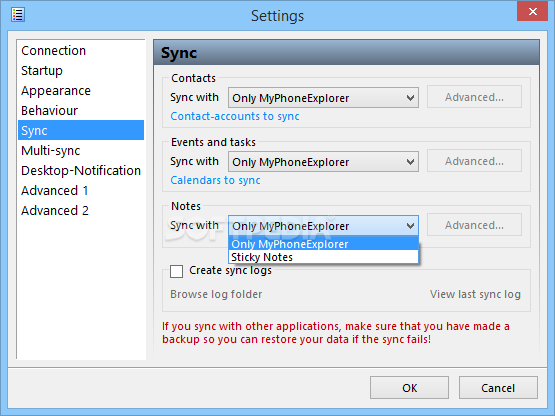Enable the Create sync logs checkbox

[x=177, y=272]
